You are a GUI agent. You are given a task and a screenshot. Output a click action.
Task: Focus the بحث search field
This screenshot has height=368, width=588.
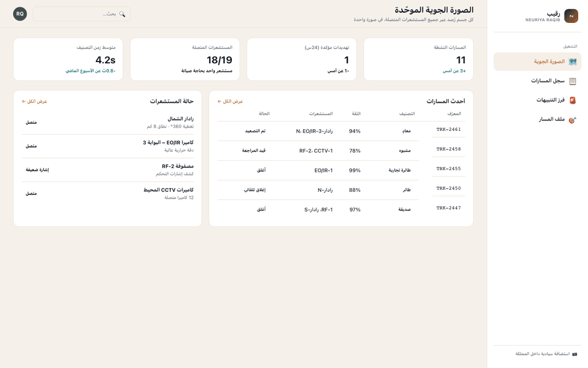point(82,14)
